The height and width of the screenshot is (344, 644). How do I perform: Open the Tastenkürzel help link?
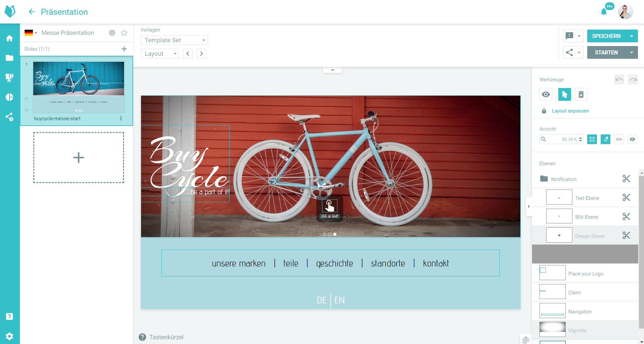point(166,337)
